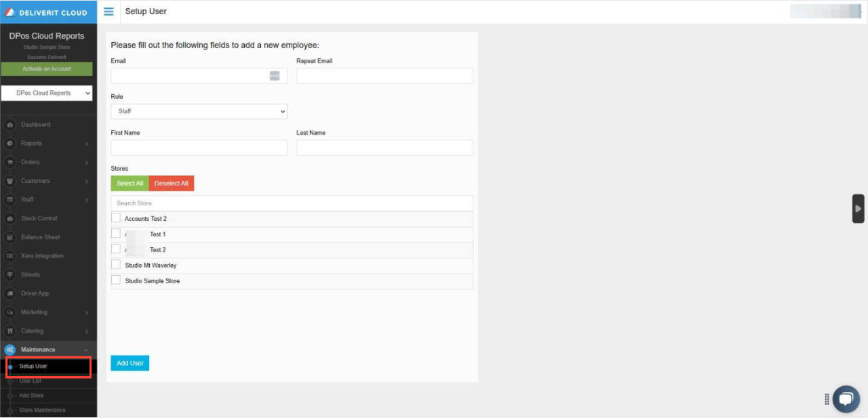The width and height of the screenshot is (868, 418).
Task: Check the Studio Sample Store checkbox
Action: pos(116,280)
